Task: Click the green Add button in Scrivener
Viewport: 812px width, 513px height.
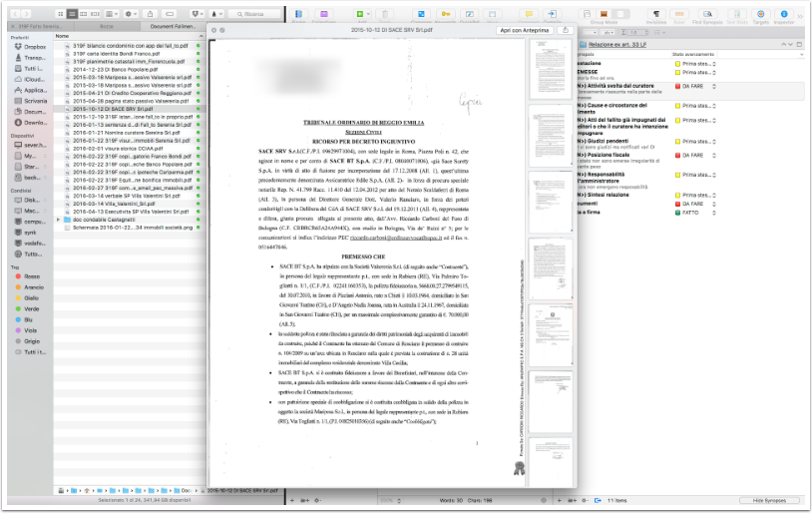Action: [x=359, y=15]
